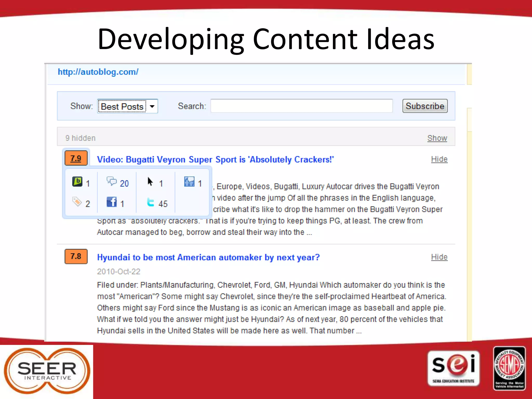Click the comments count 20
532x399 pixels.
[124, 184]
